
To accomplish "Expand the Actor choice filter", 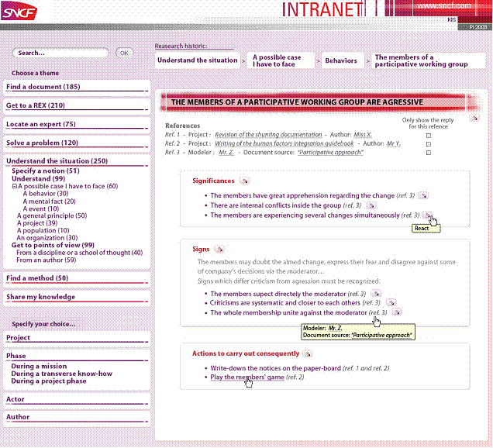I will [77, 399].
